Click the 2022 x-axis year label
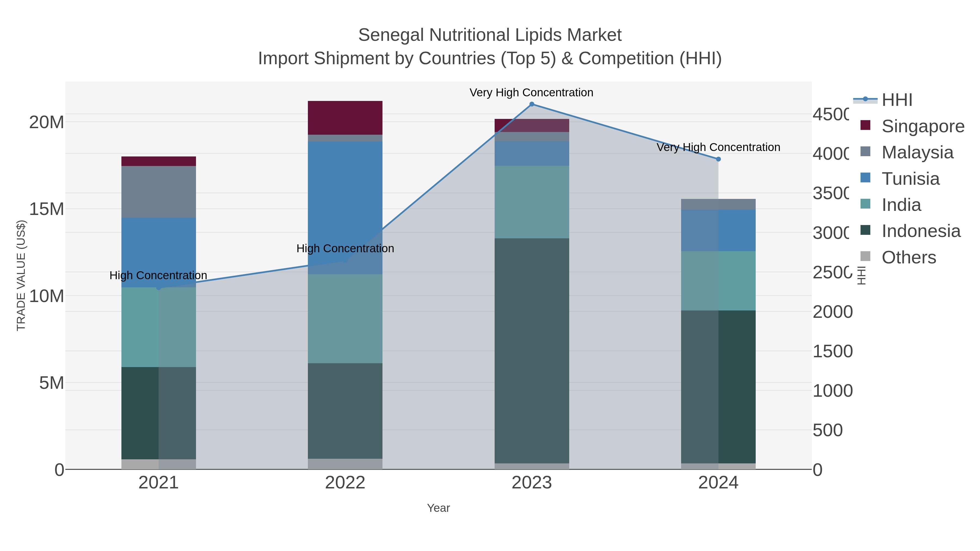 tap(345, 482)
